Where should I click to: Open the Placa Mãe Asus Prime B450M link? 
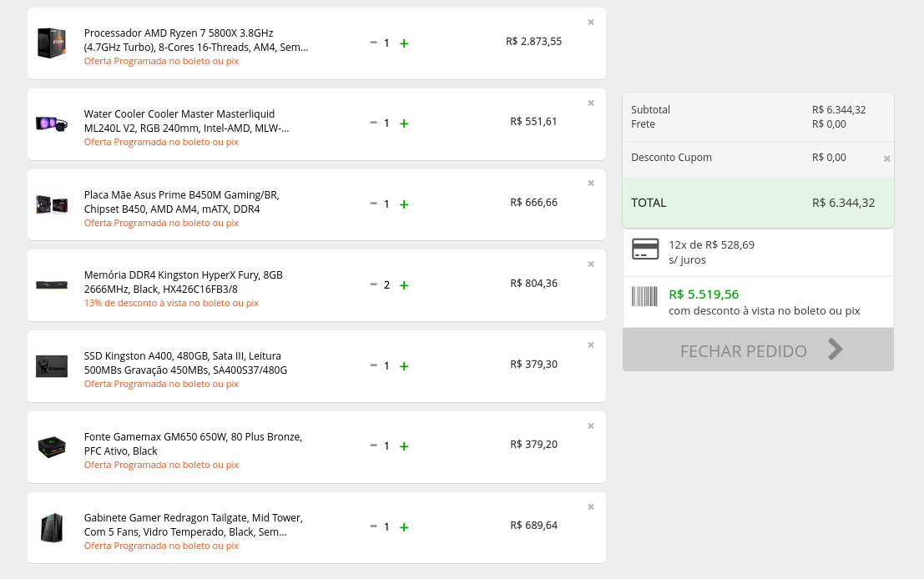(x=181, y=202)
